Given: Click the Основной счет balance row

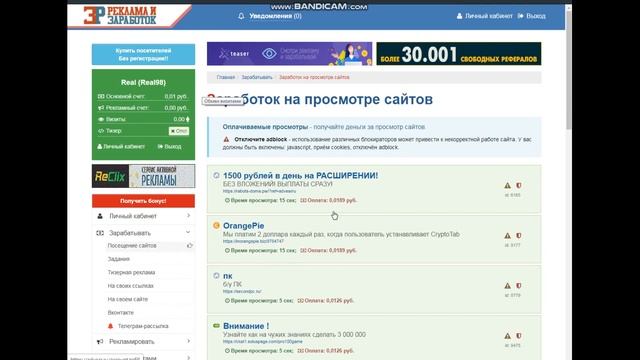Looking at the screenshot, I should coord(143,96).
